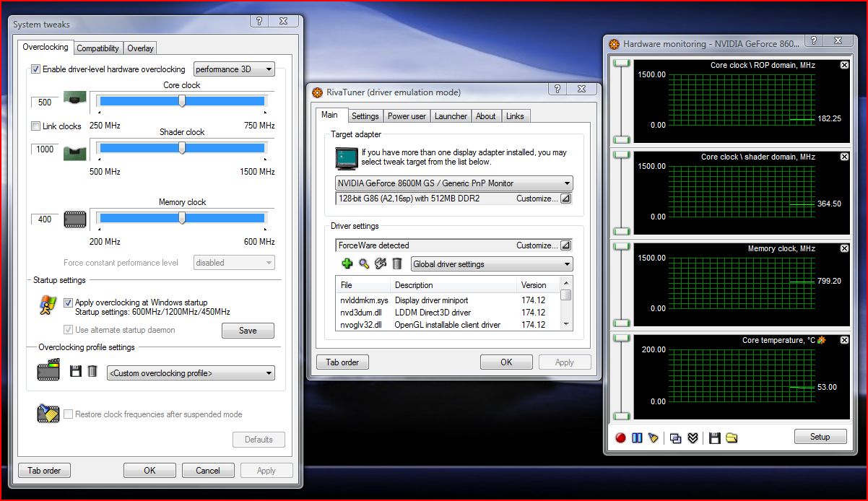Viewport: 868px width, 501px height.
Task: Check Restore clock frequencies after suspended mode
Action: [x=69, y=414]
